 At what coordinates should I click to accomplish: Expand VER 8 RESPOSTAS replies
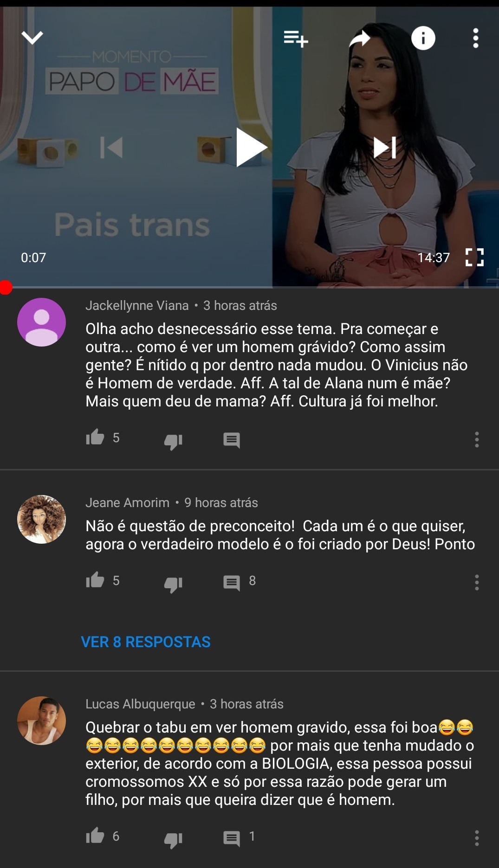[x=146, y=642]
